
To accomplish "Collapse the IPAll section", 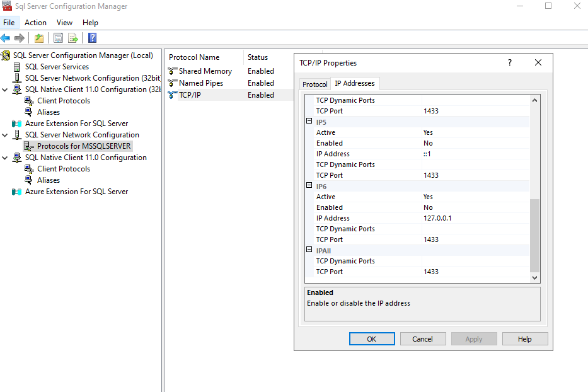I will 308,250.
